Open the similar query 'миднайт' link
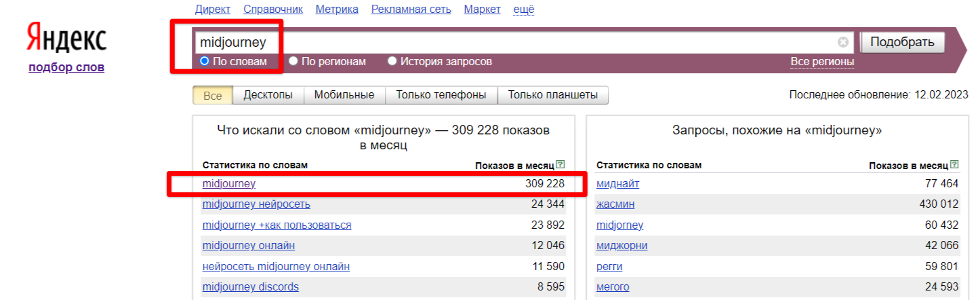Screen dimensions: 980x300 tap(617, 184)
